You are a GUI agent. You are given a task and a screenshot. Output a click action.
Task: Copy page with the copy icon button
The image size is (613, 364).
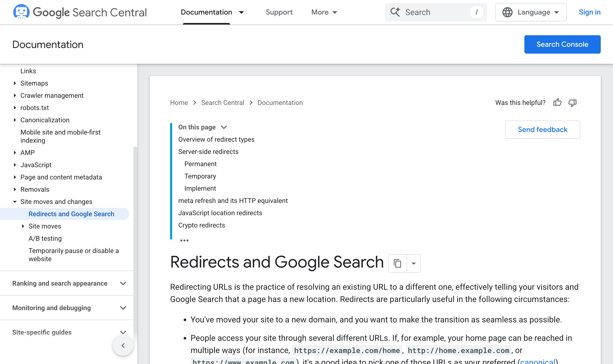point(397,263)
